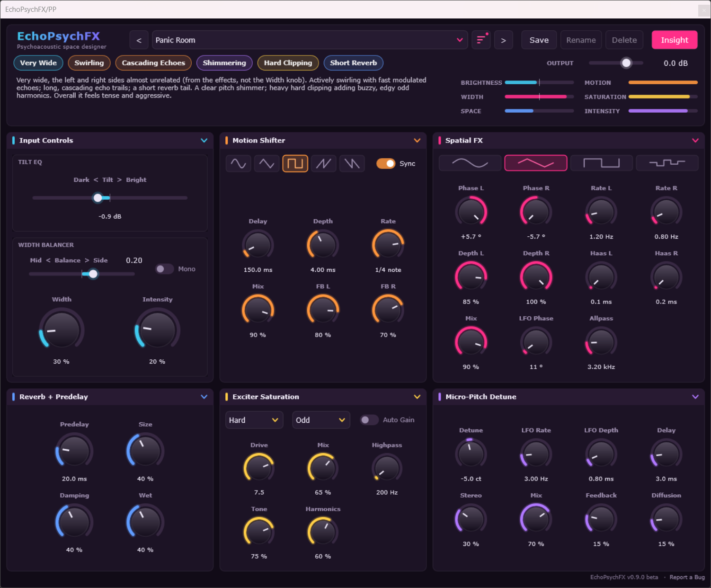Select the triangle waveform in Motion Shifter

[x=267, y=163]
